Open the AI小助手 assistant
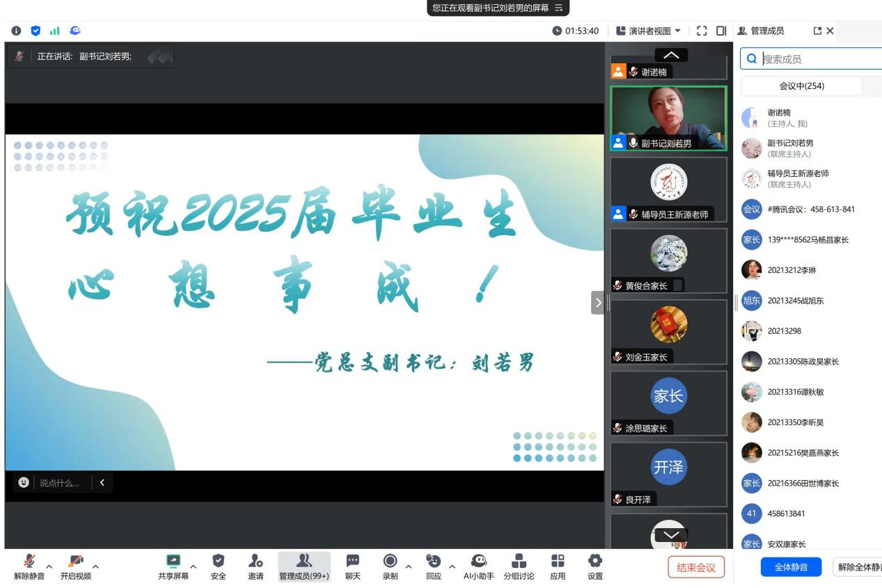This screenshot has width=882, height=588. coord(478,566)
